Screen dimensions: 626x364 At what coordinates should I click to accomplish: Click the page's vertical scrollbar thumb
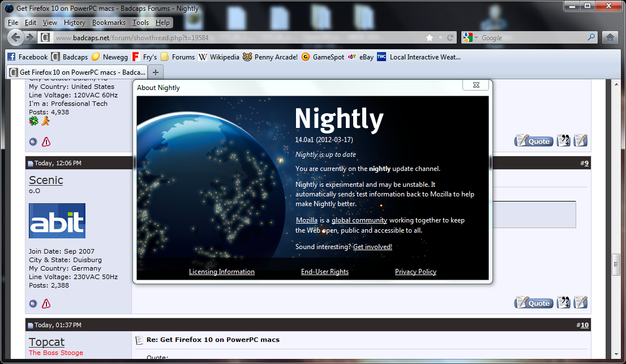[616, 265]
